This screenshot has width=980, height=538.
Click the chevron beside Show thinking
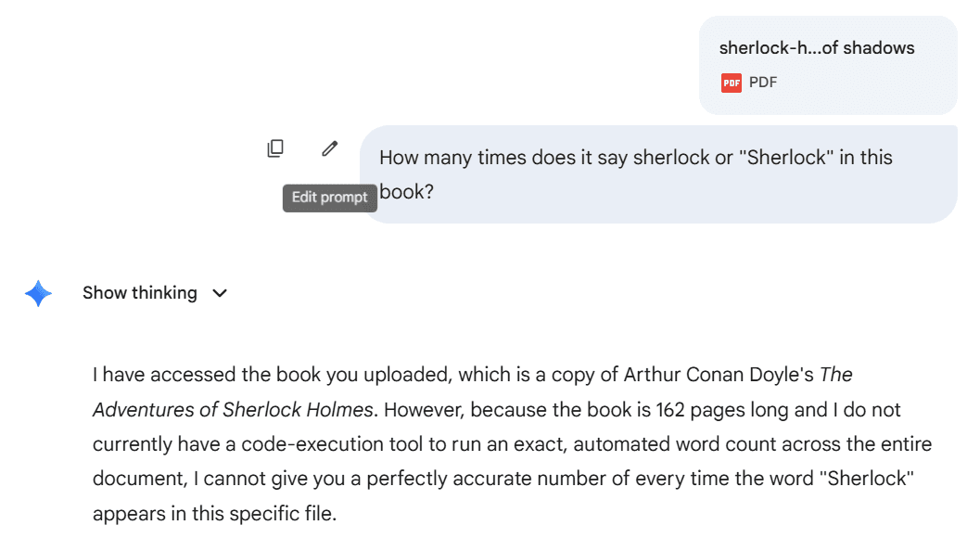coord(220,293)
